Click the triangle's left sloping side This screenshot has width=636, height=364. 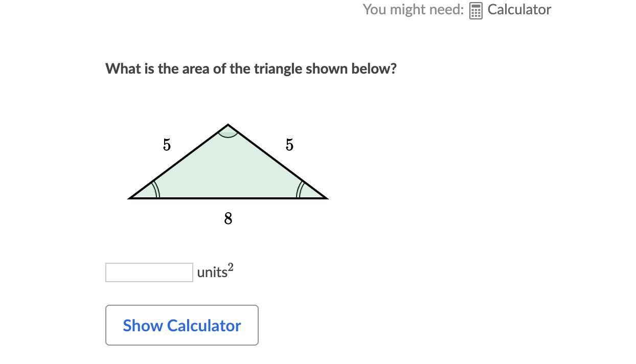pyautogui.click(x=178, y=162)
